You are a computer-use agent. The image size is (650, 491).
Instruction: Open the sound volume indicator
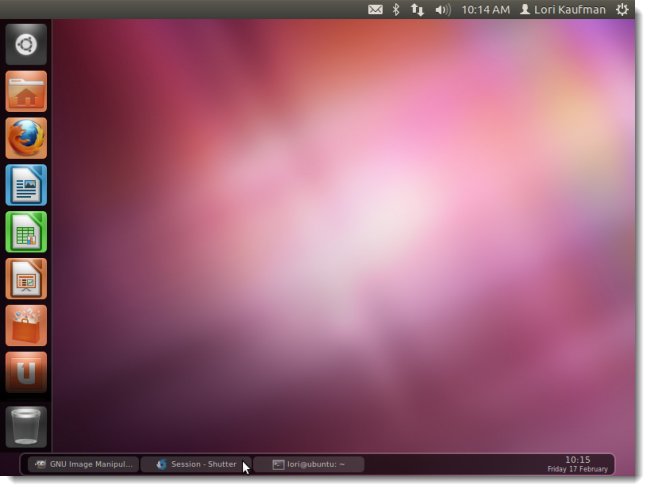tap(443, 10)
